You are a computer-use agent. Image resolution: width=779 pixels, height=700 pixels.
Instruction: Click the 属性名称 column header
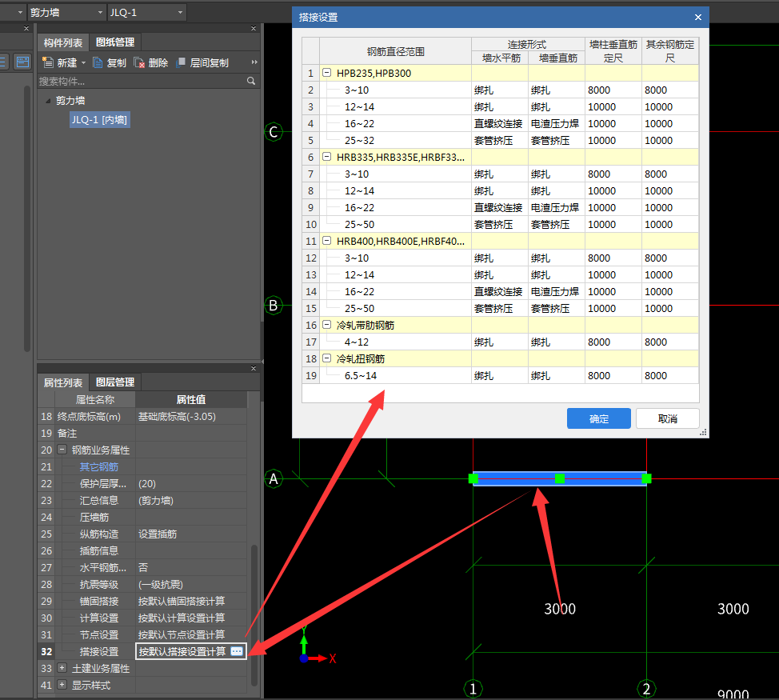pos(95,399)
